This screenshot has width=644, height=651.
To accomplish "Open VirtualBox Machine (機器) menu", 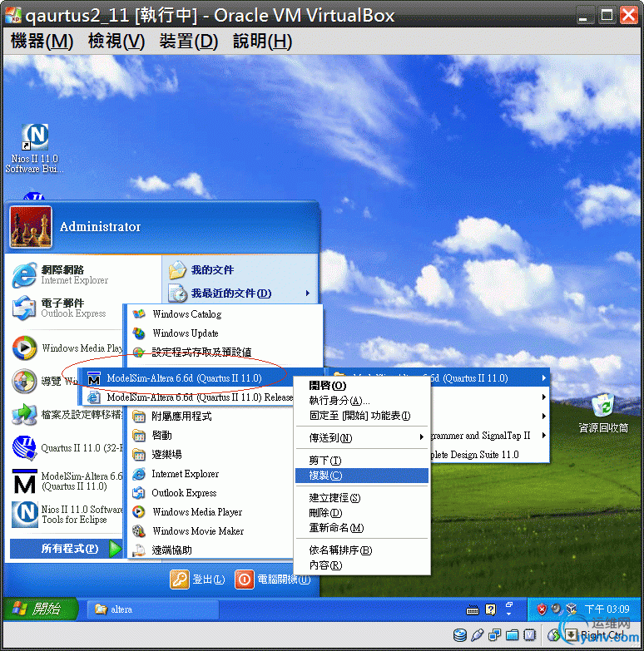I will 42,41.
